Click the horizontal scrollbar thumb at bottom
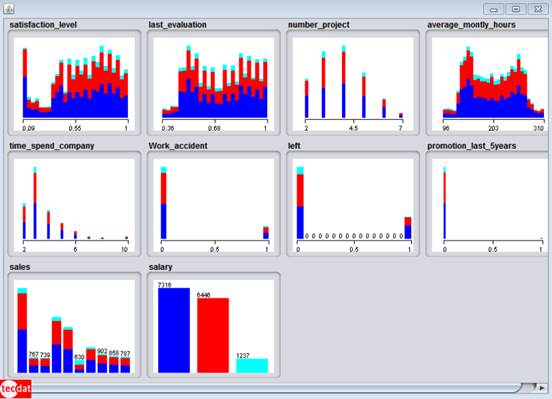Viewport: 552px width, 399px height. pos(276,388)
